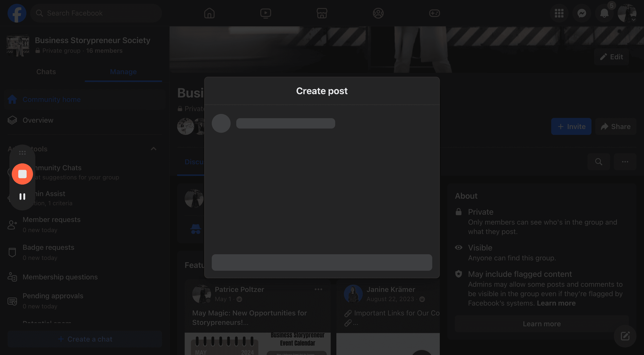
Task: Click the Private lock icon in About
Action: click(458, 212)
